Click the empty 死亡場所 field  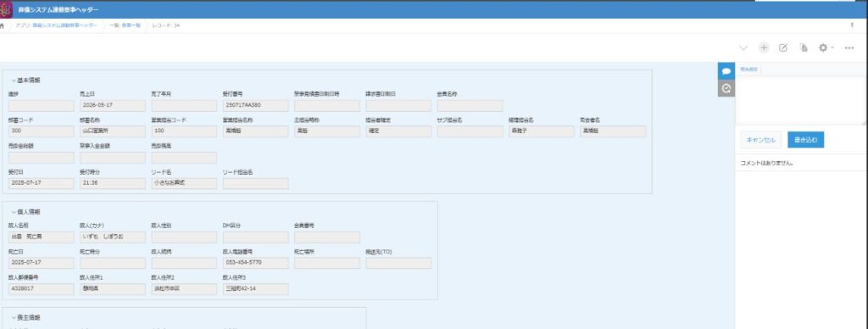click(x=326, y=263)
